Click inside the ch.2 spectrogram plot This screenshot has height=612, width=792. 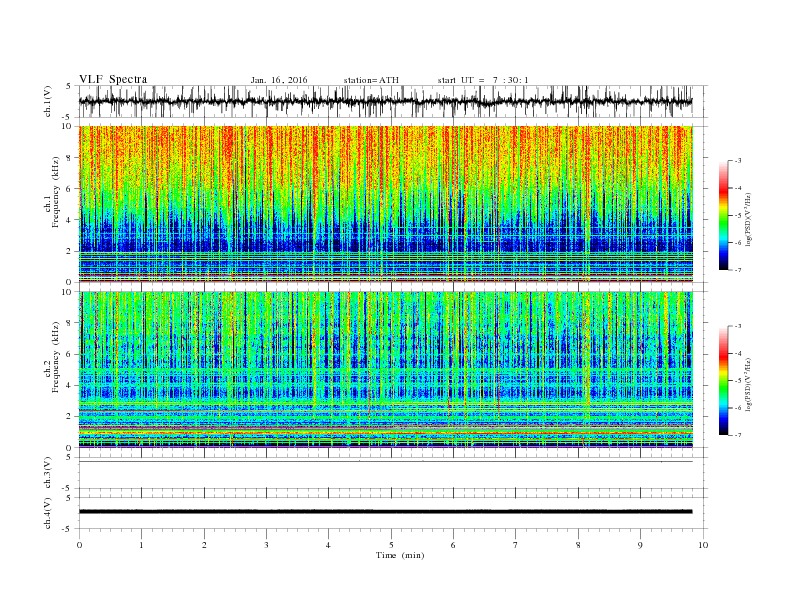coord(385,369)
